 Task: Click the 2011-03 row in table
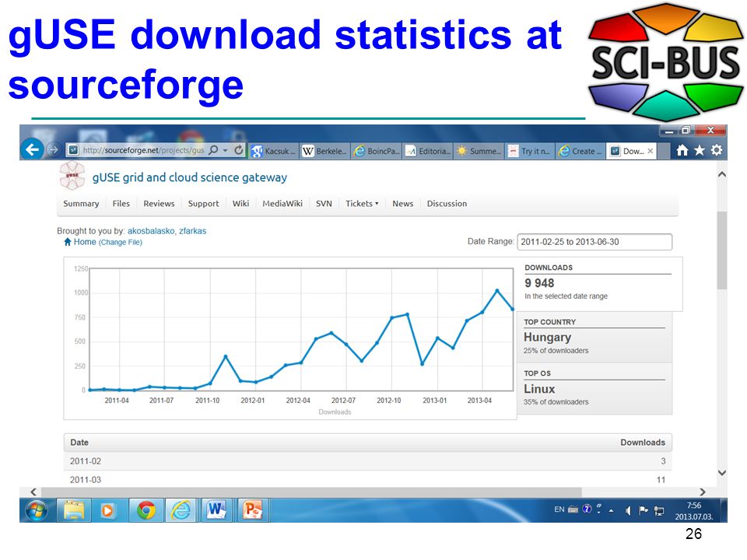[x=368, y=480]
